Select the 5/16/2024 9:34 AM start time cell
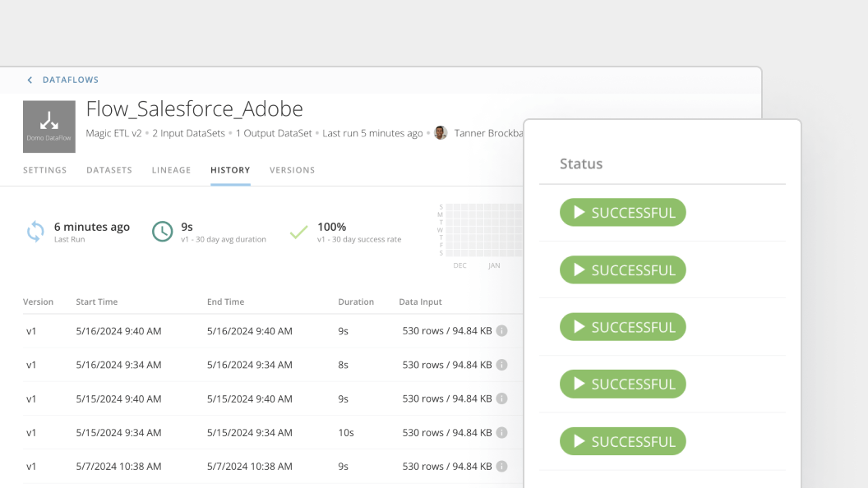 tap(118, 365)
